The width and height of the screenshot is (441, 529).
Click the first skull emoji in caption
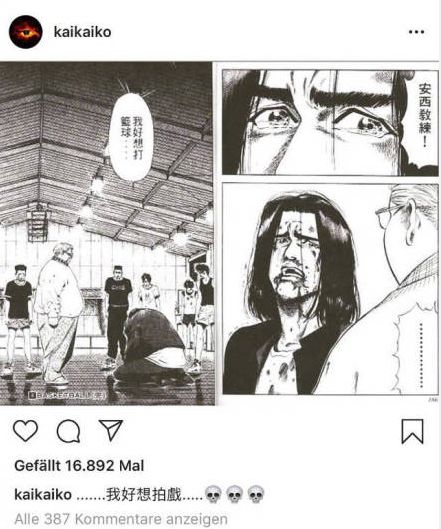[x=213, y=495]
